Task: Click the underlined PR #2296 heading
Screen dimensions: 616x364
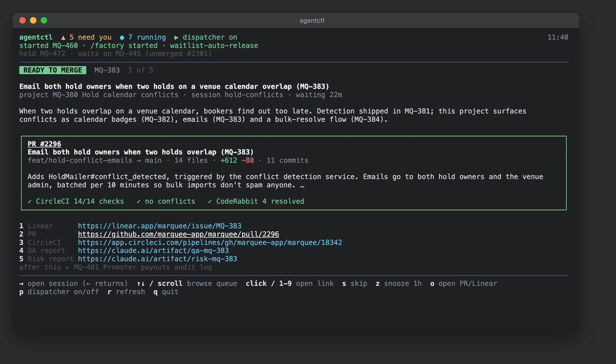Action: click(44, 144)
